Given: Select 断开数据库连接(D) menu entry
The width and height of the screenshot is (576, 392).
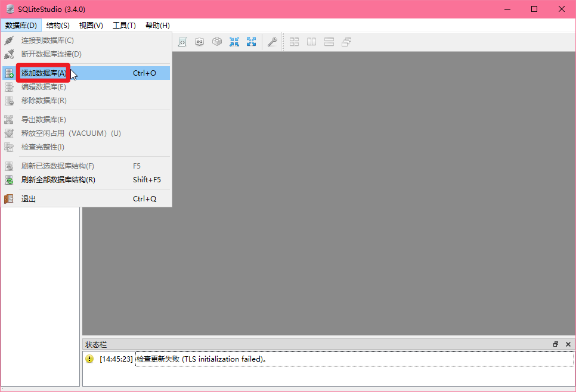Looking at the screenshot, I should tap(86, 54).
